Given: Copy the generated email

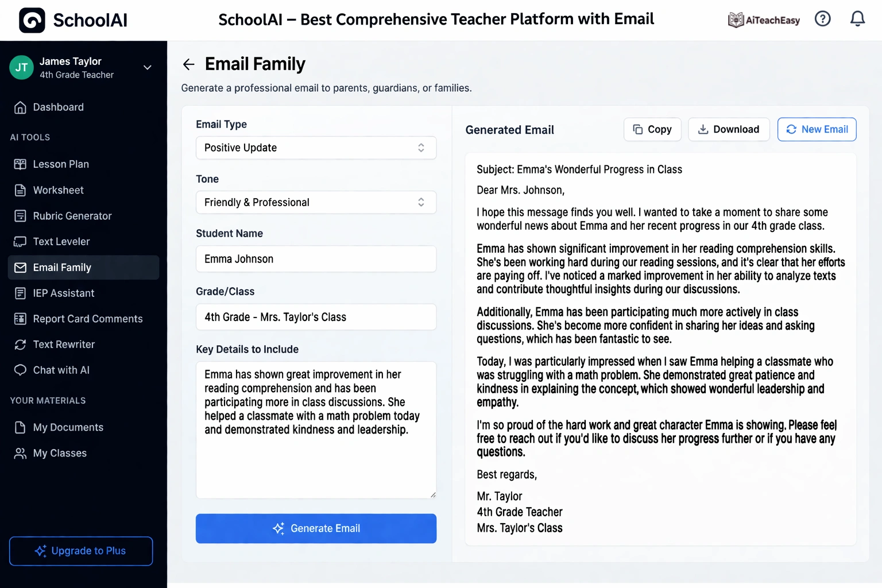Looking at the screenshot, I should click(652, 129).
